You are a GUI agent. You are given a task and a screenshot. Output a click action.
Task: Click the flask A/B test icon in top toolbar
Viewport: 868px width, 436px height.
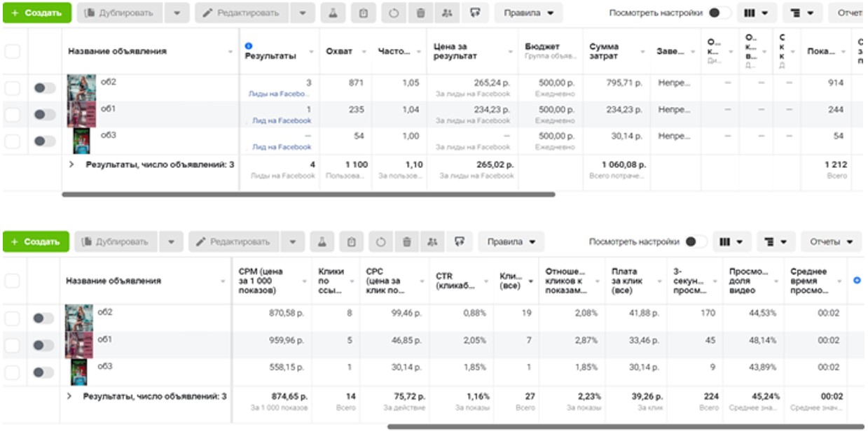pos(333,13)
